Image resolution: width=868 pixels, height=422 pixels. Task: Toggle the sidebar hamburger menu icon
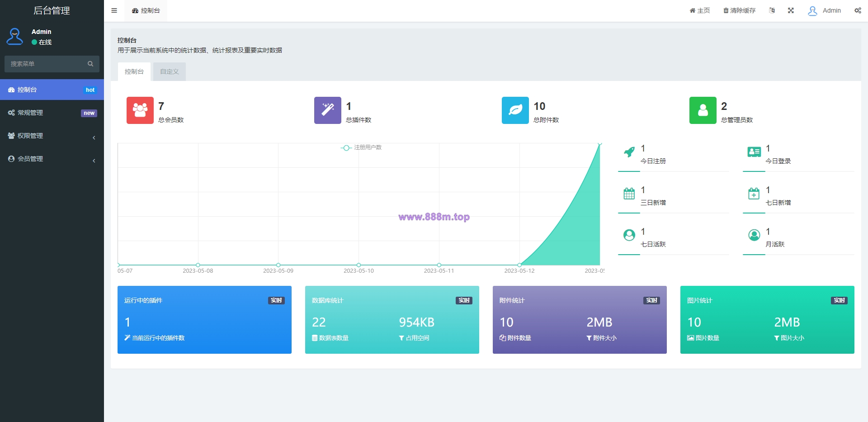point(114,10)
